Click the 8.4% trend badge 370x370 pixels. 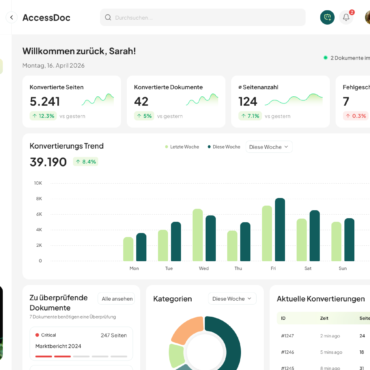tap(86, 162)
